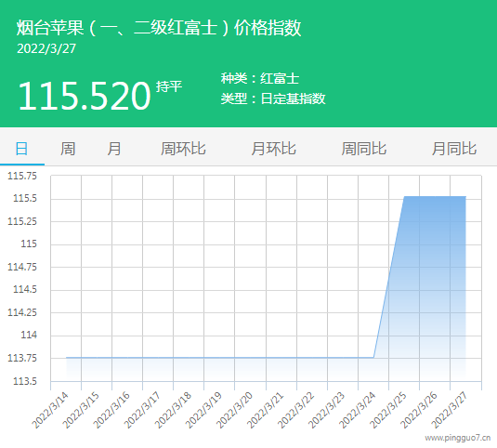The width and height of the screenshot is (497, 448).
Task: Click the www.pingguo7.cn watermark link
Action: 458,438
